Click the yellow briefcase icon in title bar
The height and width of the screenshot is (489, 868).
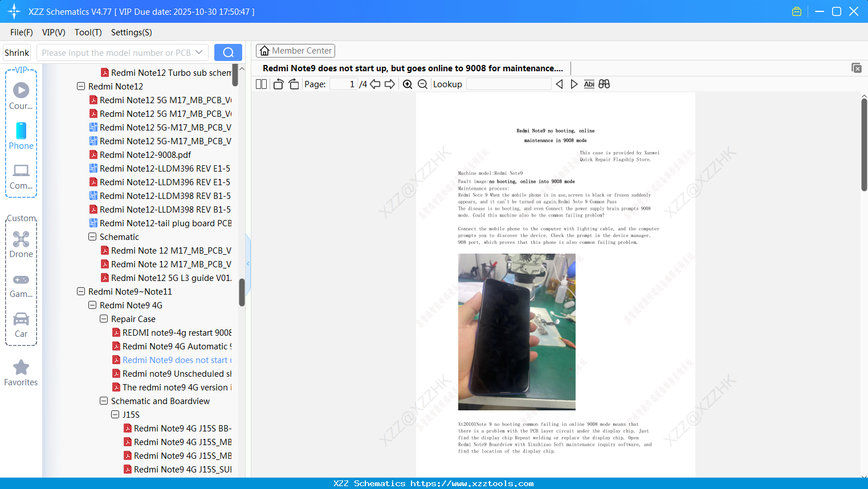[796, 11]
